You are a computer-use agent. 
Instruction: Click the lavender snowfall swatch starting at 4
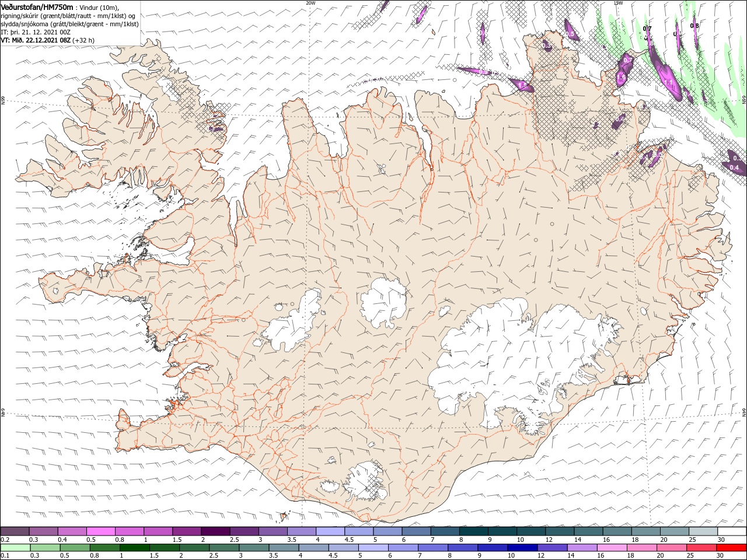[x=329, y=531]
